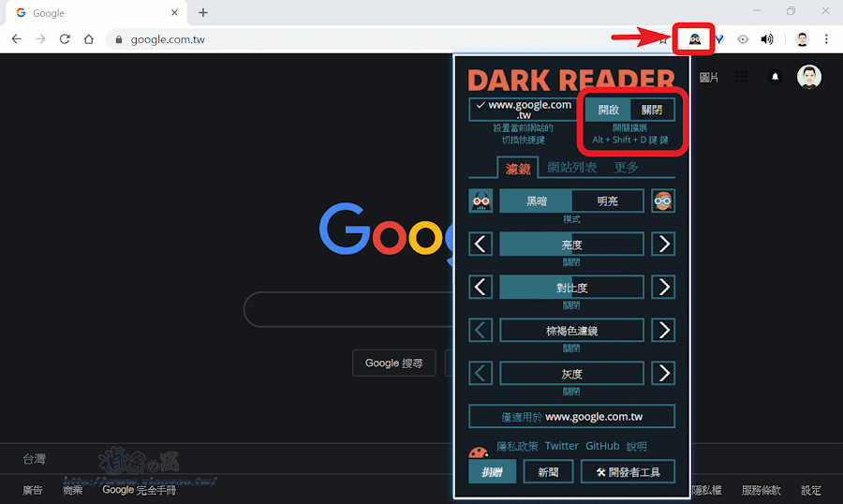This screenshot has height=504, width=843.
Task: Click the Google search input box
Action: pyautogui.click(x=349, y=309)
